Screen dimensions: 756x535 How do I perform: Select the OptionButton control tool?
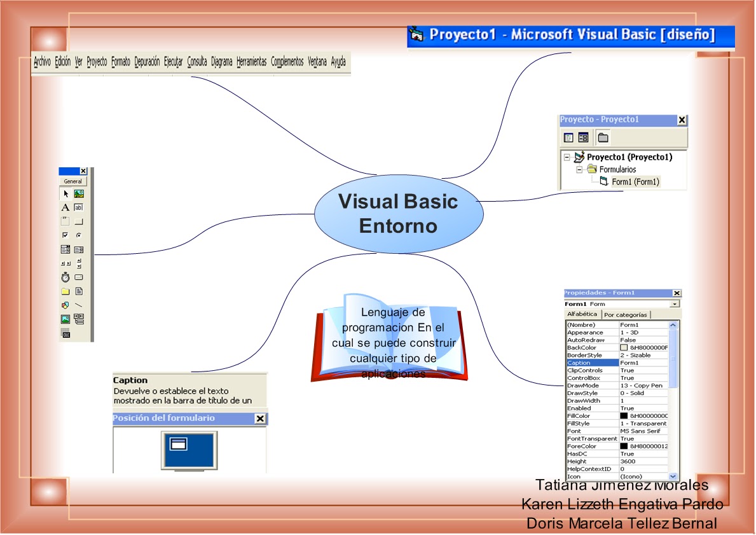[79, 235]
